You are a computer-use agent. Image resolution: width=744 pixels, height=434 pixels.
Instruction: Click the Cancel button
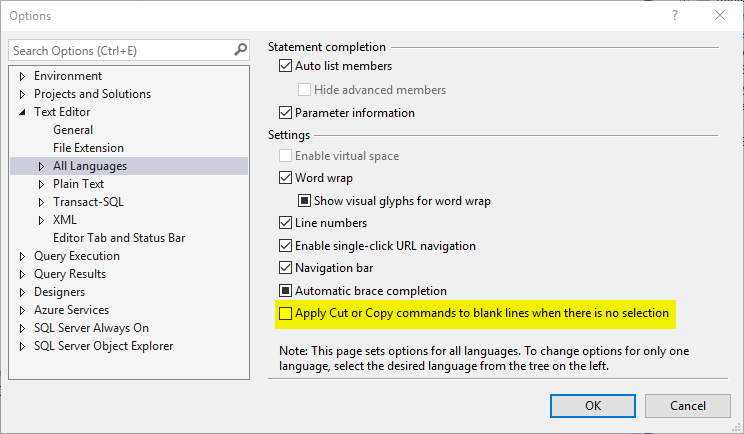point(687,405)
